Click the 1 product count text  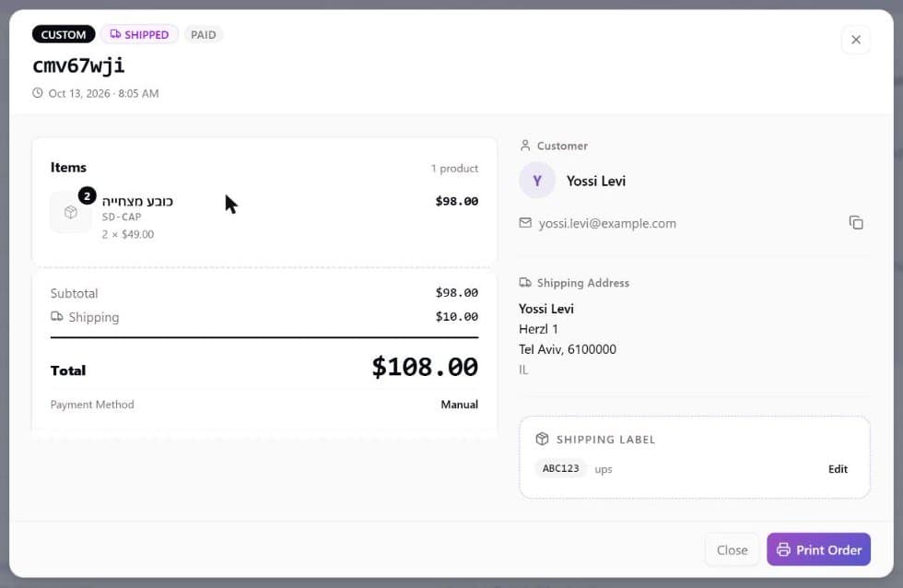click(x=454, y=168)
